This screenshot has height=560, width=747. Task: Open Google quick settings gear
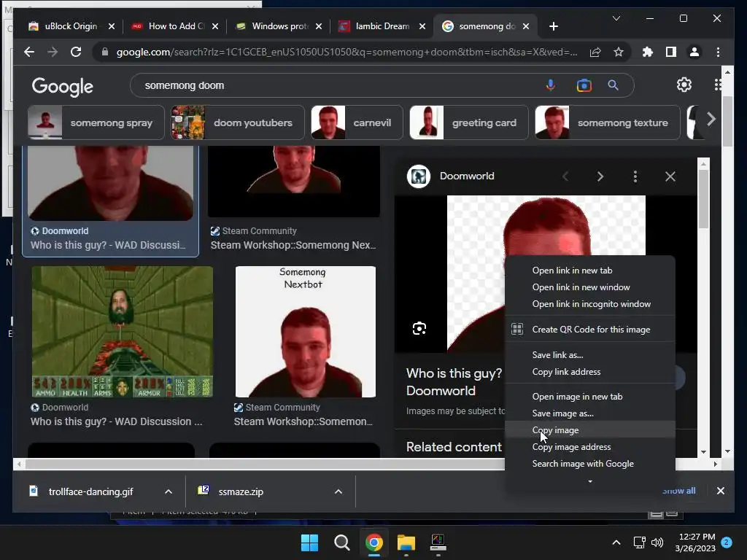pos(684,85)
